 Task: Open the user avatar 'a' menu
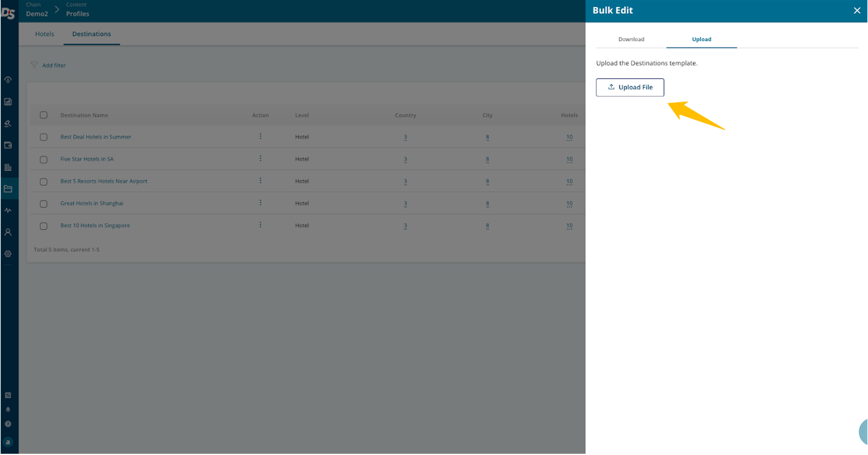click(8, 442)
